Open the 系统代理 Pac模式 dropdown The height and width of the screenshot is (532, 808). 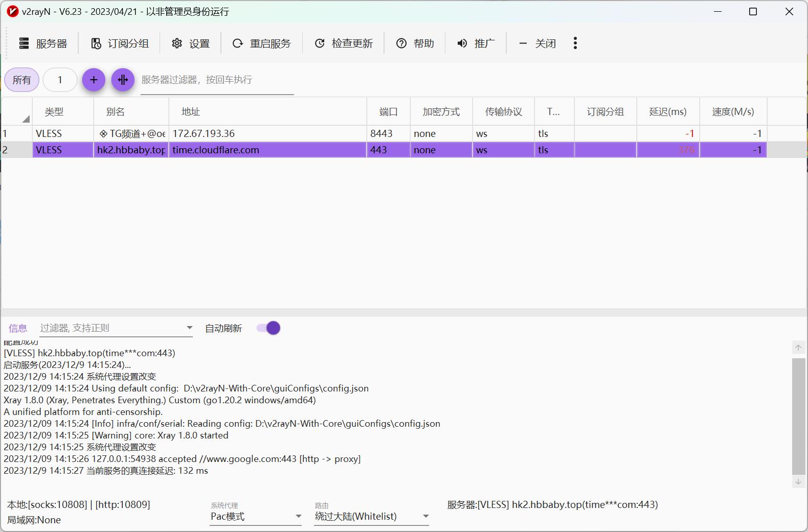256,517
